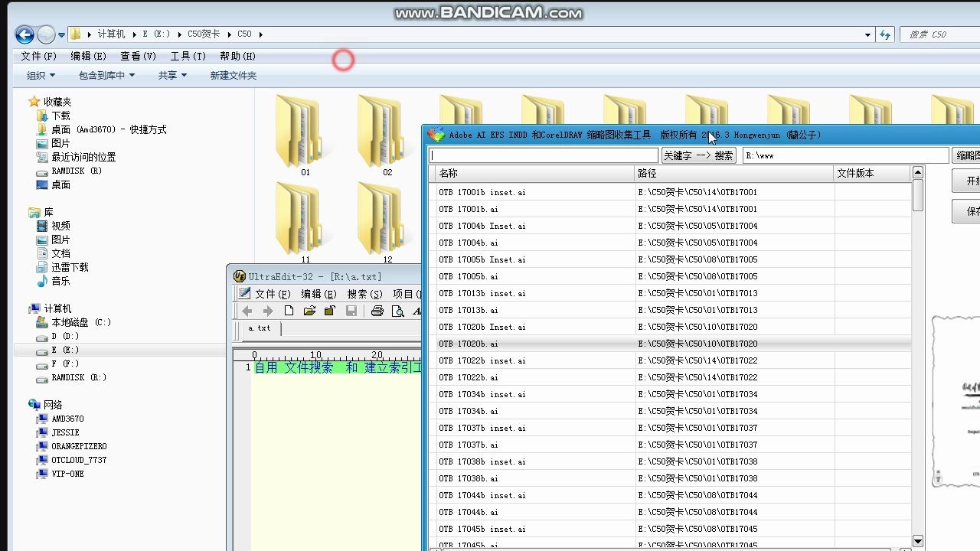Click the R:\www path field

coord(845,155)
